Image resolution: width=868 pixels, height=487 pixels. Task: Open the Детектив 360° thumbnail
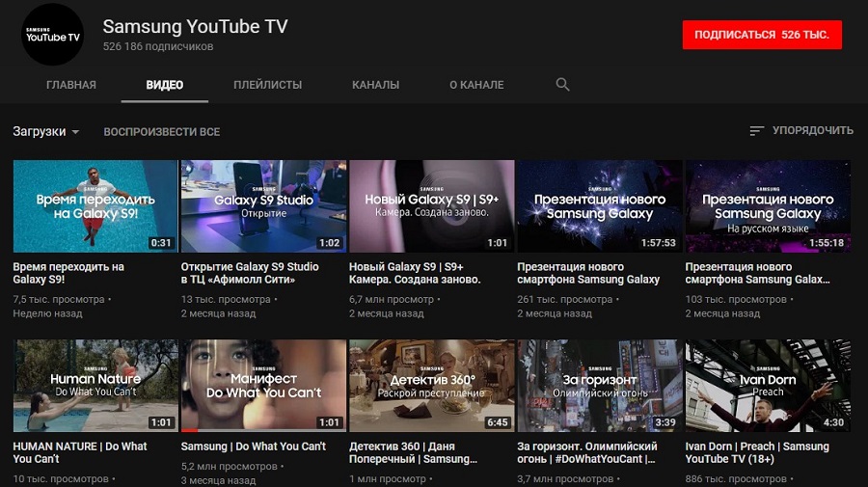(432, 386)
